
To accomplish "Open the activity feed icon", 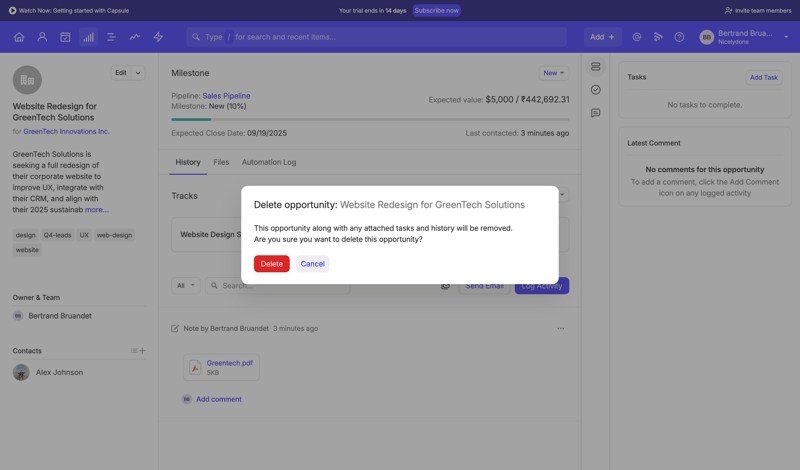I will tap(658, 37).
